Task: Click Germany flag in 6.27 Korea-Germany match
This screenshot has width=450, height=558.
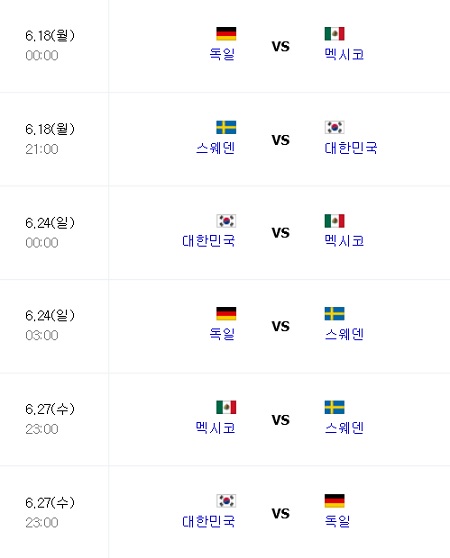Action: click(334, 501)
